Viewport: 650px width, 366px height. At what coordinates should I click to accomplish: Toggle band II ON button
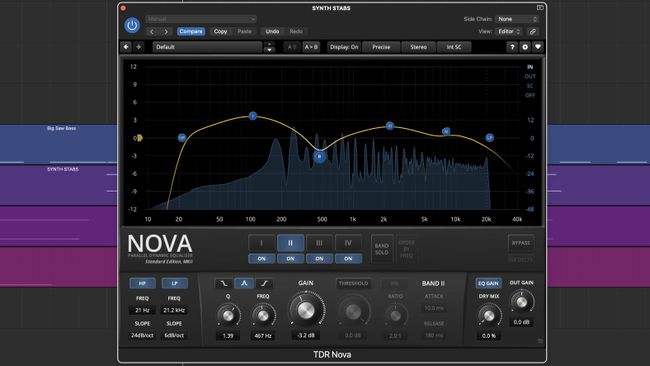pyautogui.click(x=290, y=259)
